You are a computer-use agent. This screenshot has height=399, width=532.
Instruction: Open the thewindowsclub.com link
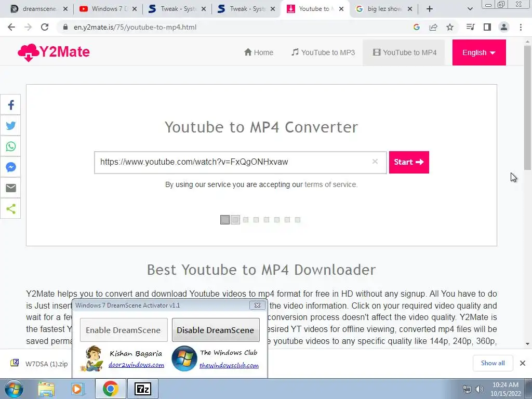(x=229, y=365)
